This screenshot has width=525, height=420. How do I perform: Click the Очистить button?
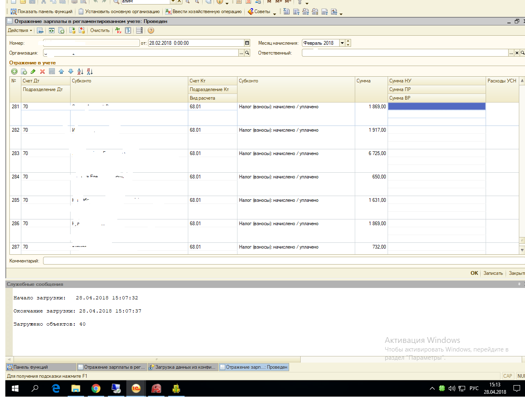click(x=100, y=30)
